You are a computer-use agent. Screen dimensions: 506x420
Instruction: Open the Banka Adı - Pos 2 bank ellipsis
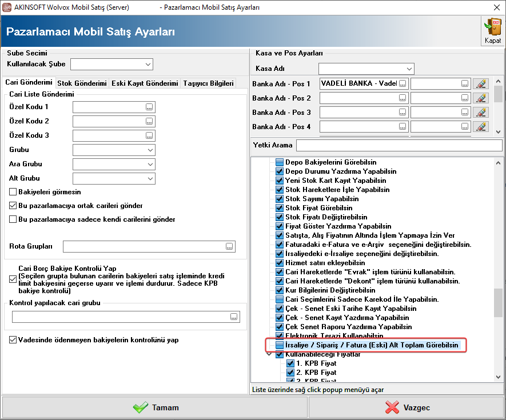coord(403,98)
